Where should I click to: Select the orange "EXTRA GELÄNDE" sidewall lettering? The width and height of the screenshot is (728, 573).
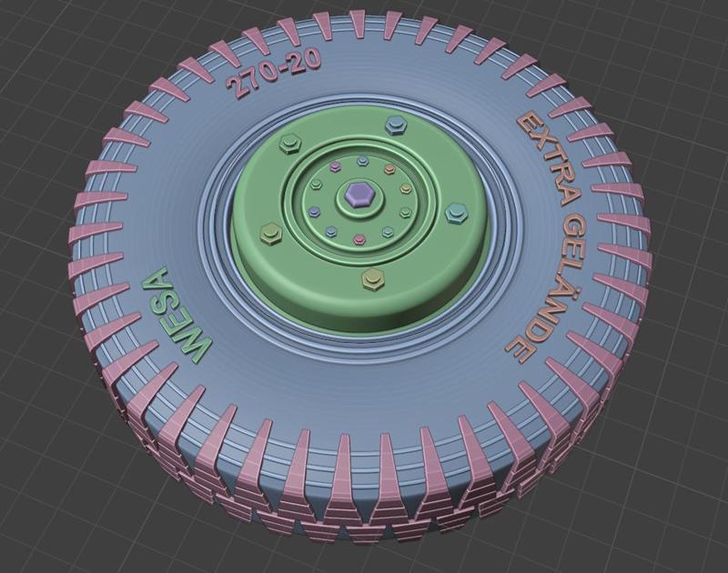(552, 236)
